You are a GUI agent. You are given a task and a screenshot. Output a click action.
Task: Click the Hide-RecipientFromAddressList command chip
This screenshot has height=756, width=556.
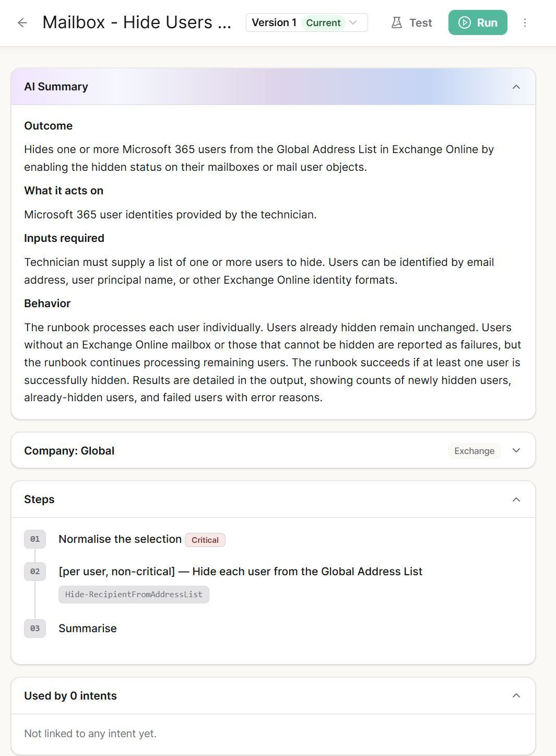(x=134, y=595)
